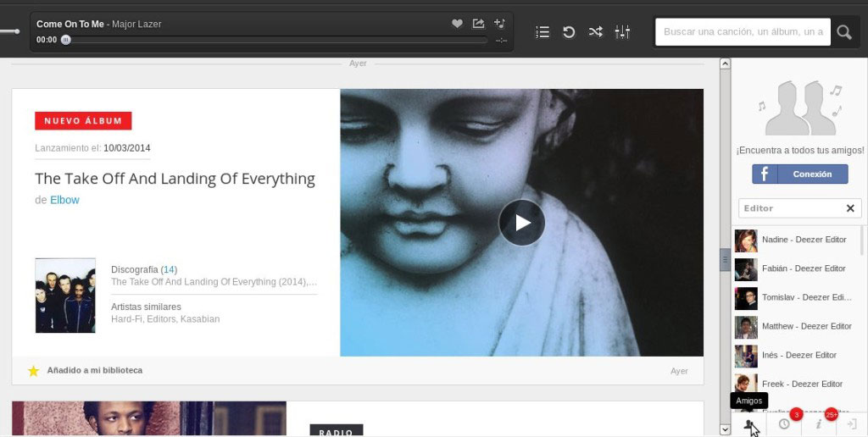Image resolution: width=868 pixels, height=437 pixels.
Task: Grab the vertical scrollbar thumb
Action: tap(725, 260)
